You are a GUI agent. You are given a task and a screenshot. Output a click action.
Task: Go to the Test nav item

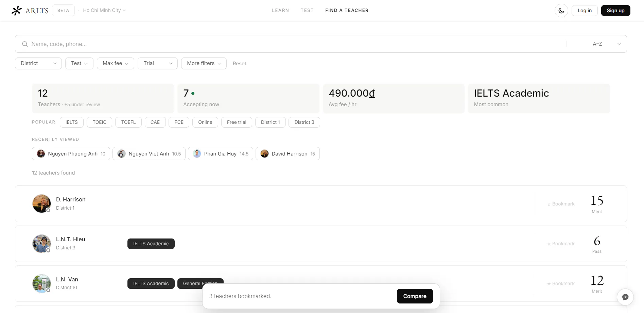tap(307, 10)
